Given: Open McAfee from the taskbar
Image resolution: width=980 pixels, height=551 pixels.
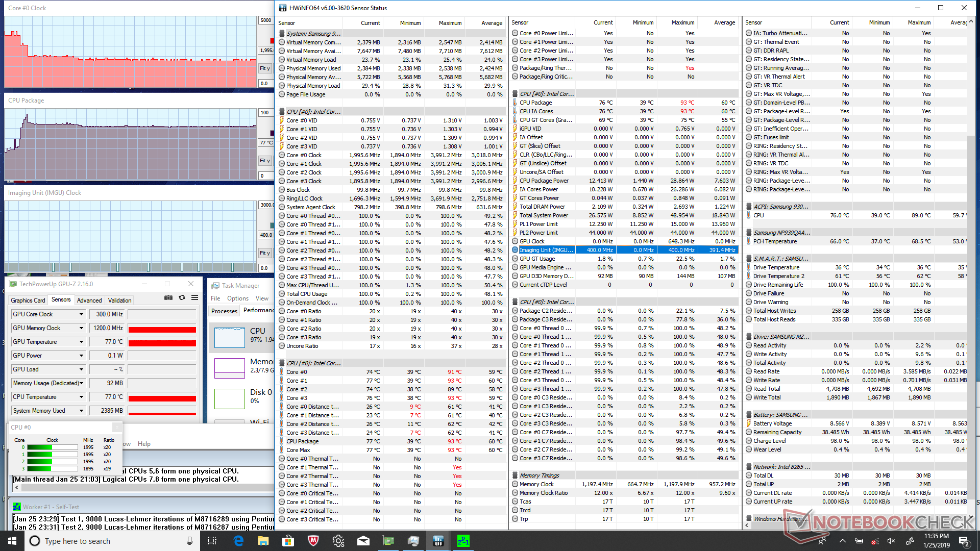Looking at the screenshot, I should tap(313, 541).
